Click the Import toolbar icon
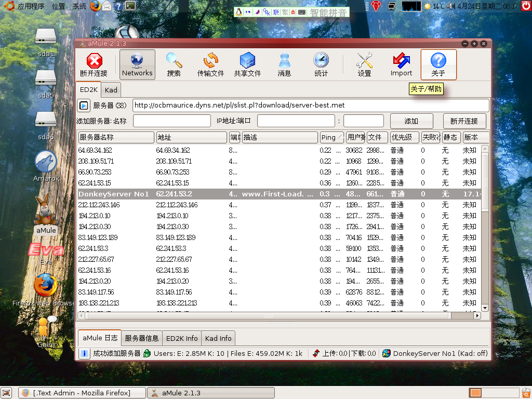The height and width of the screenshot is (399, 532). click(x=401, y=64)
